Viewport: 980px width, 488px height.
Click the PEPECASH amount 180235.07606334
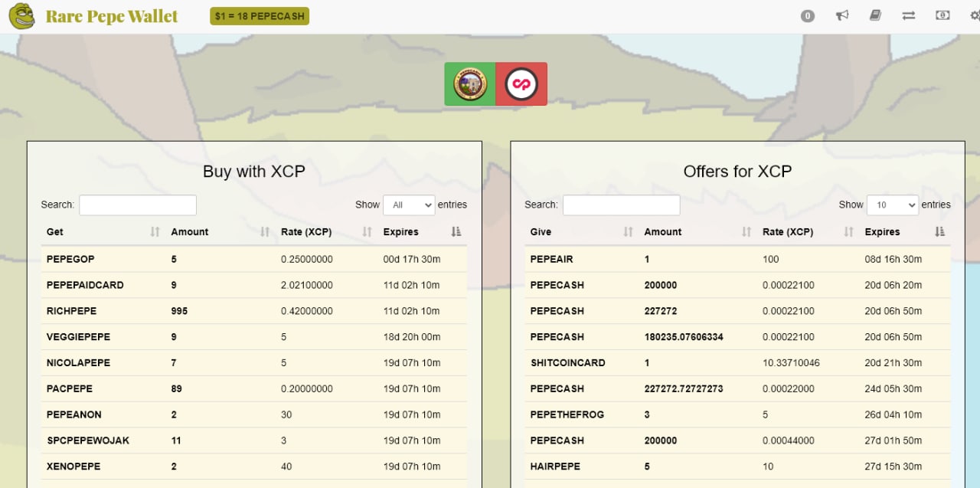point(684,337)
